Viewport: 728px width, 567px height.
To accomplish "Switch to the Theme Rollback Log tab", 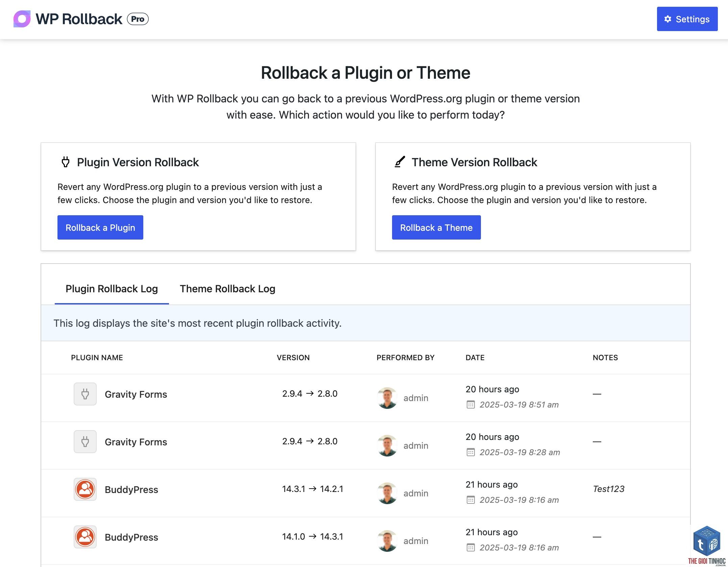I will (227, 289).
